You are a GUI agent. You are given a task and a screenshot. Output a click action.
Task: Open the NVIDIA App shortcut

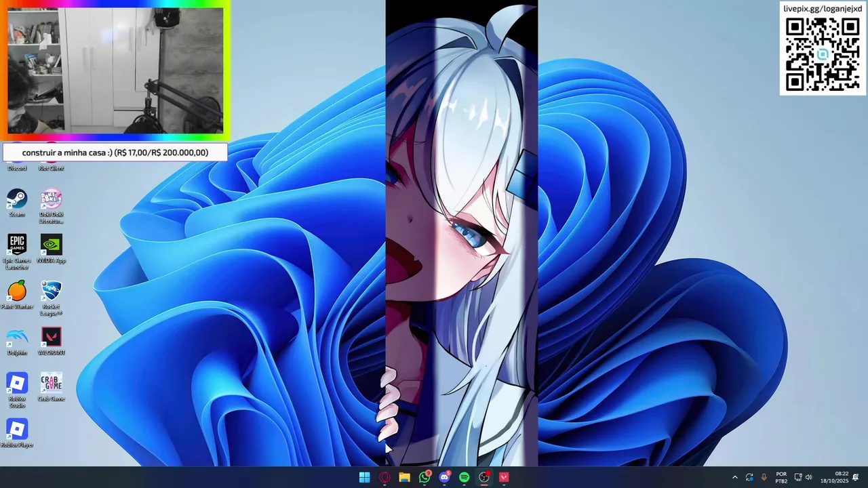coord(52,249)
